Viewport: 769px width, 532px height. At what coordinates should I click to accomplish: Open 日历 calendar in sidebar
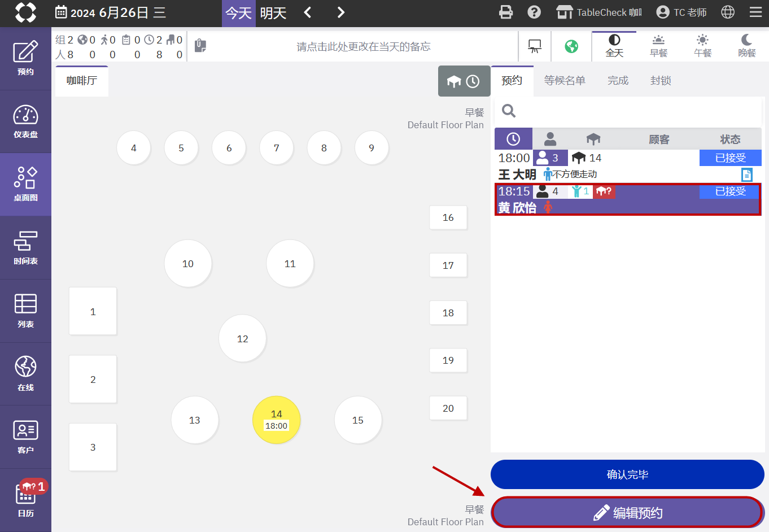25,500
